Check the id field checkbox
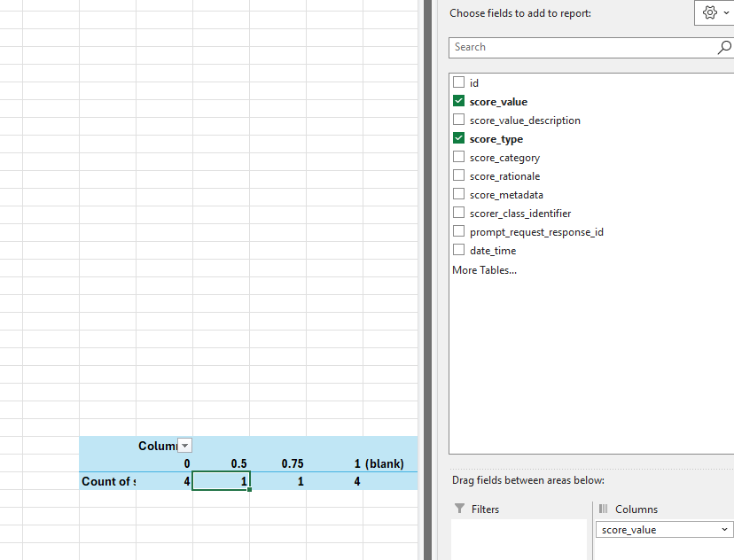The width and height of the screenshot is (734, 560). [458, 82]
